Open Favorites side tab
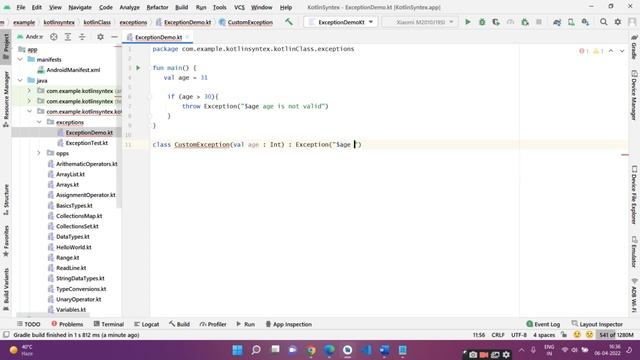640x360 pixels. [6, 241]
